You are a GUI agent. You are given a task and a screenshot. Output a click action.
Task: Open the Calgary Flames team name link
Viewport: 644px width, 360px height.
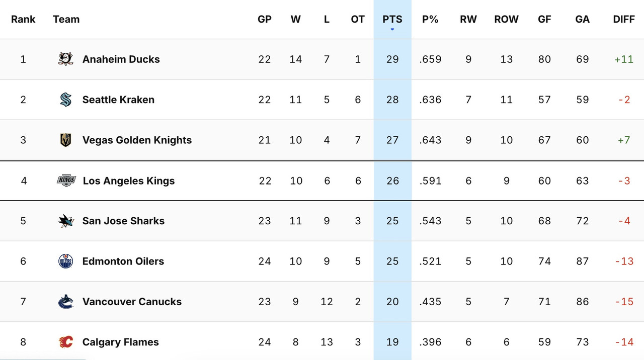(x=120, y=342)
